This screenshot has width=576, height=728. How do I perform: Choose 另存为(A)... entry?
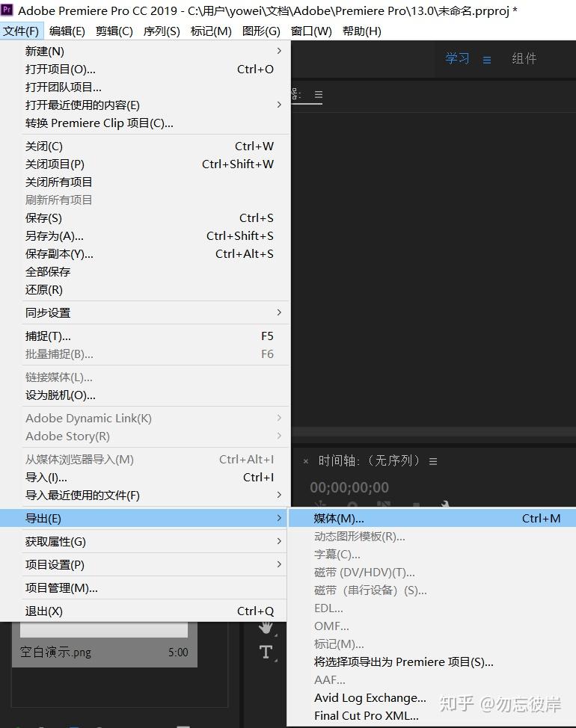click(145, 236)
